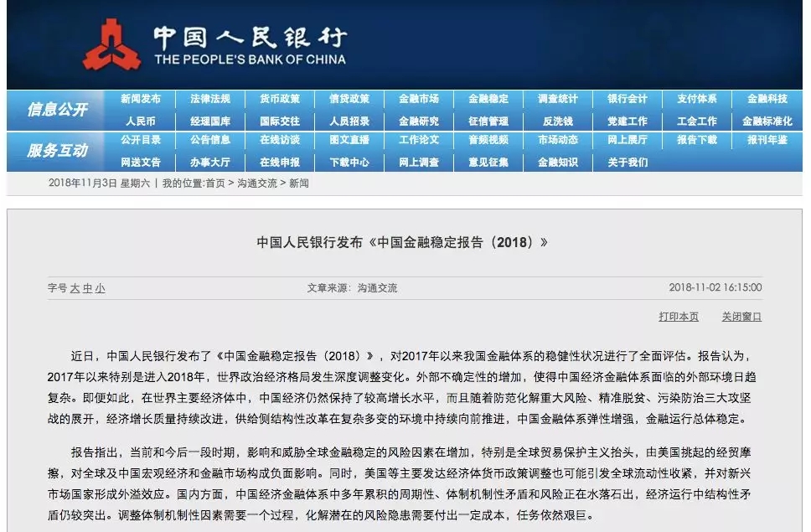Open the 金融稳定 menu item
The height and width of the screenshot is (532, 811).
[488, 99]
